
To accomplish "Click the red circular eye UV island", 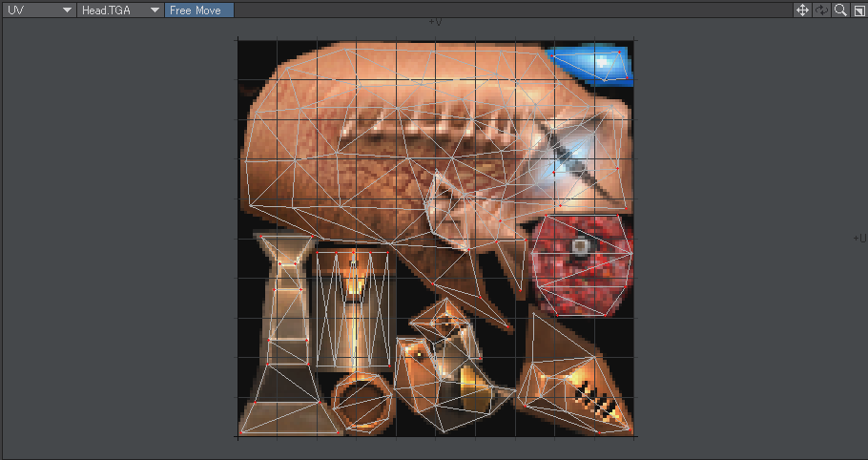I will click(x=581, y=264).
